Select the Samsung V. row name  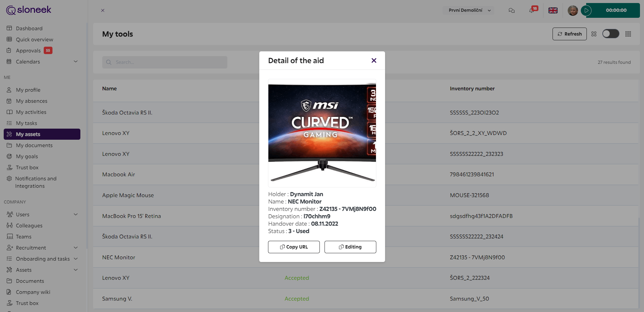[117, 299]
